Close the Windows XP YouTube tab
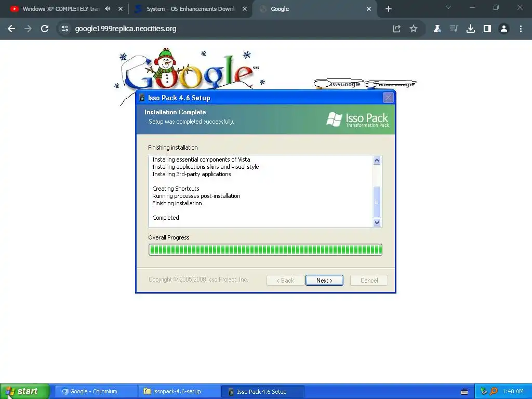 121,9
